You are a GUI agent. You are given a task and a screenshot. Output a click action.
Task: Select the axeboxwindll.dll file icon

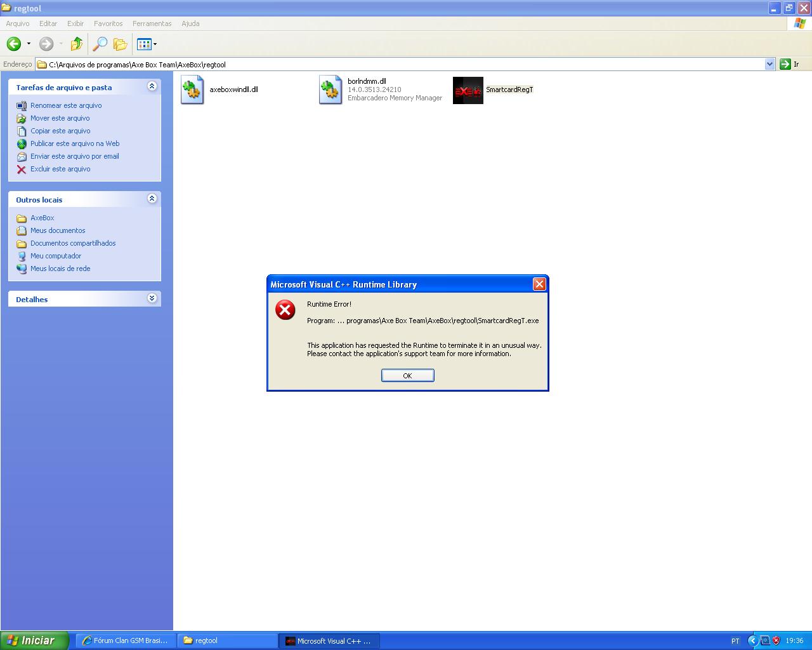192,90
